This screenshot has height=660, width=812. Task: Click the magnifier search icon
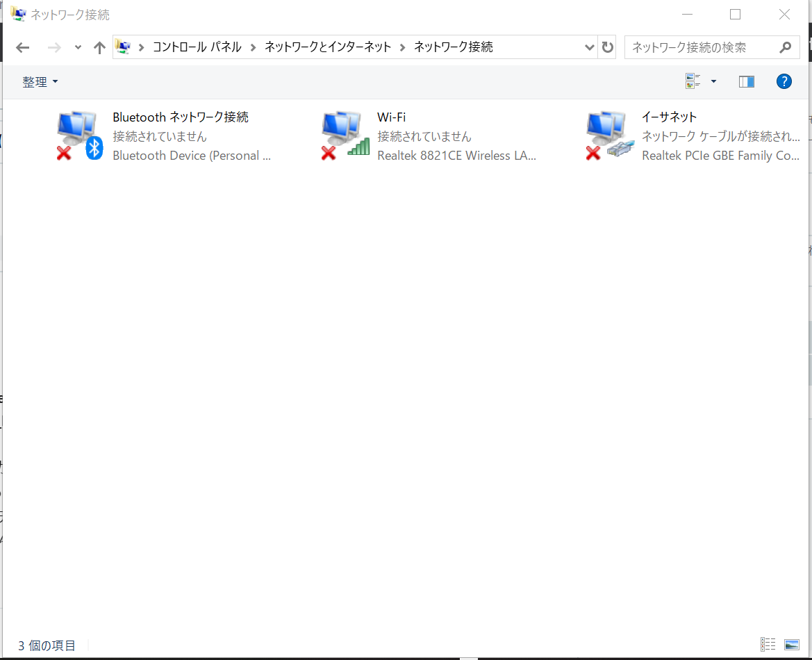[785, 48]
